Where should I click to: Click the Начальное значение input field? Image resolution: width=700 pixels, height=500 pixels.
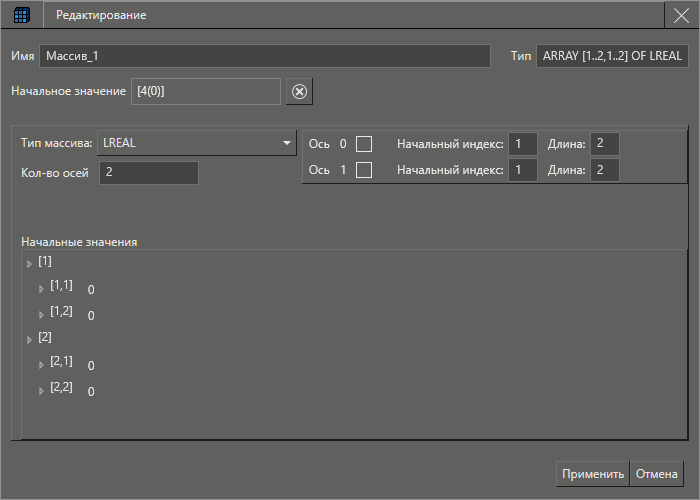coord(205,92)
